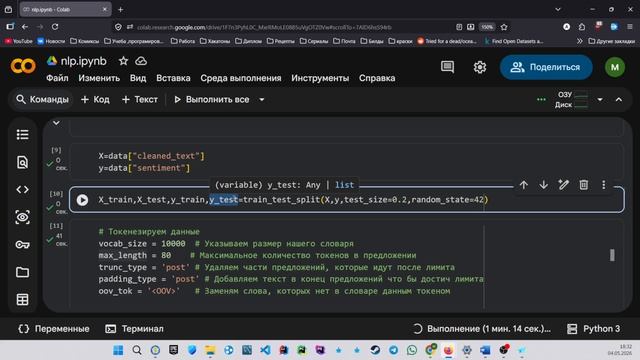640x360 pixels.
Task: Open the Инструменты menu
Action: 320,78
